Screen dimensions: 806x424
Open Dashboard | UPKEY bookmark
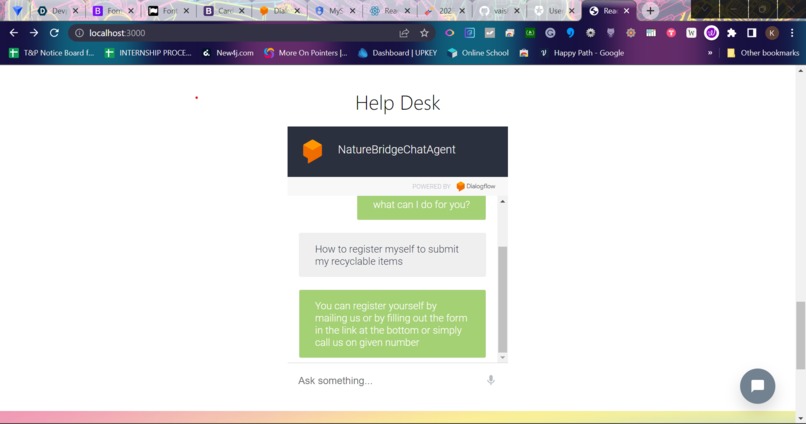[398, 53]
